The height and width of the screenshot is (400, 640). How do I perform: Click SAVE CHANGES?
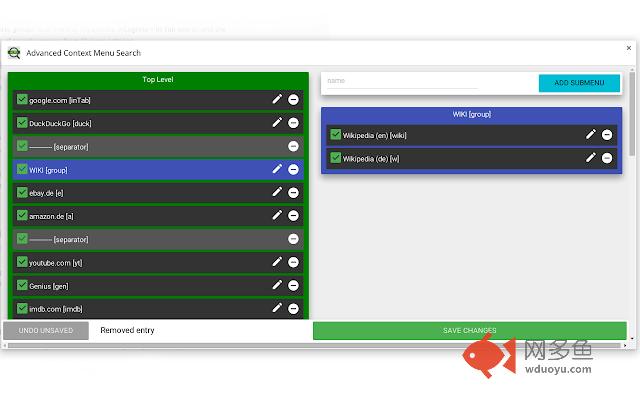coord(470,331)
